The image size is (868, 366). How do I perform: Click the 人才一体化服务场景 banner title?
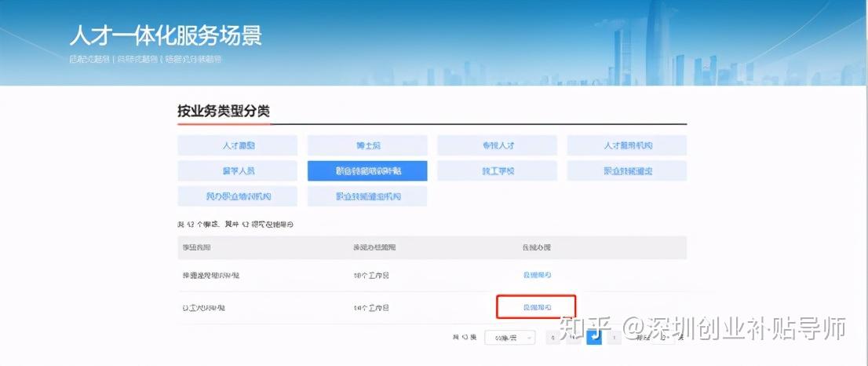click(166, 35)
